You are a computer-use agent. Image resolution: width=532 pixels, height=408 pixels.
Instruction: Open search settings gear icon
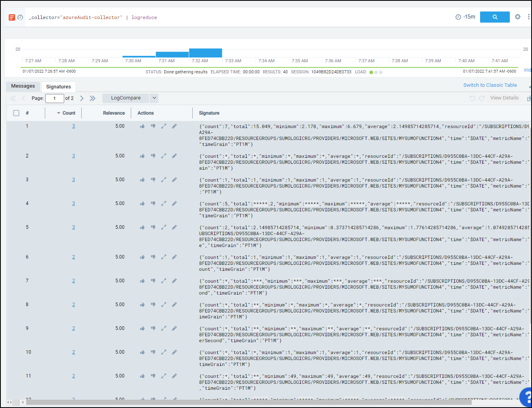[x=518, y=17]
